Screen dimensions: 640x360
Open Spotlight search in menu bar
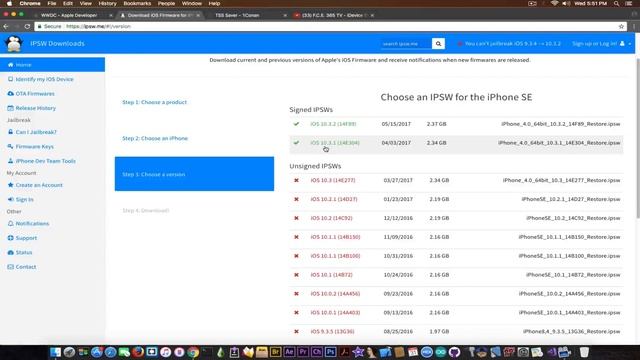pyautogui.click(x=616, y=3)
